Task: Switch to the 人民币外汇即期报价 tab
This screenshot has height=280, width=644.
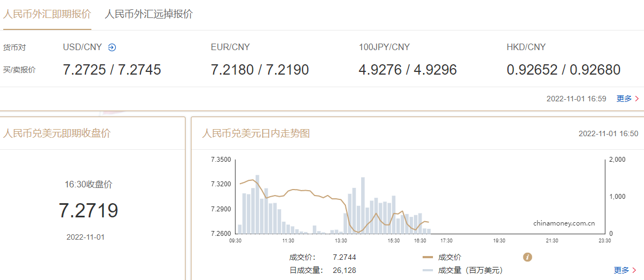Action: tap(47, 14)
